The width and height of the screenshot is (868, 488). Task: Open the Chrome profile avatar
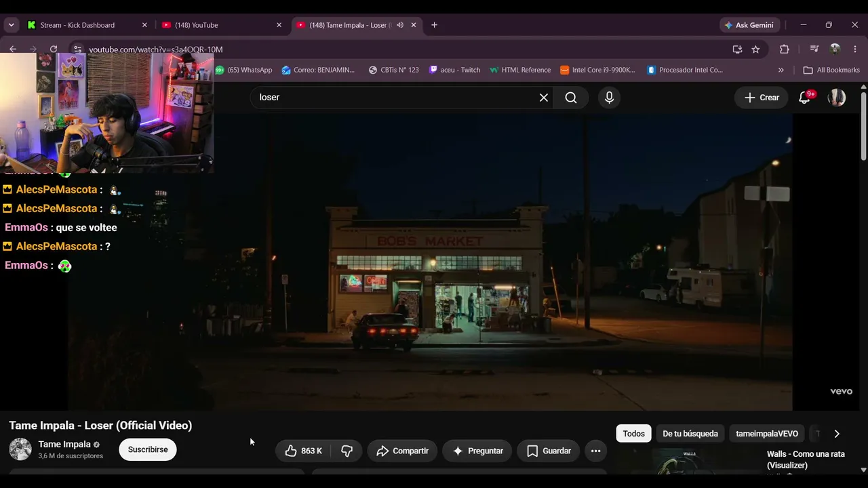click(x=835, y=49)
